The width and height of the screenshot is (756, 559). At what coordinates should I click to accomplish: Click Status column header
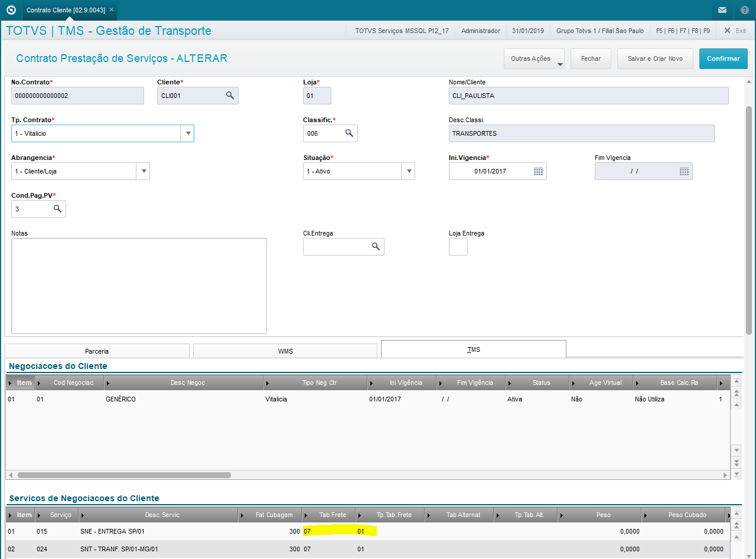click(537, 383)
